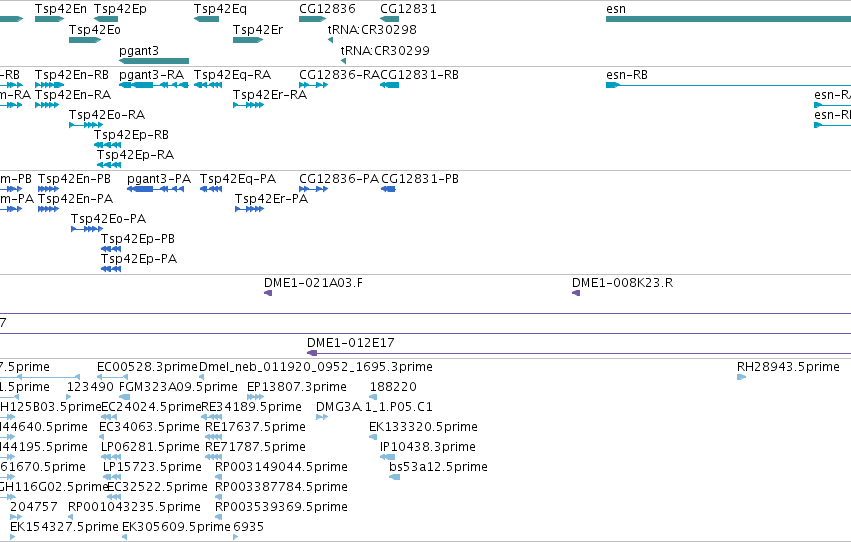The width and height of the screenshot is (851, 542).
Task: Click the Tsp42Ep-RB transcript
Action: pyautogui.click(x=107, y=145)
